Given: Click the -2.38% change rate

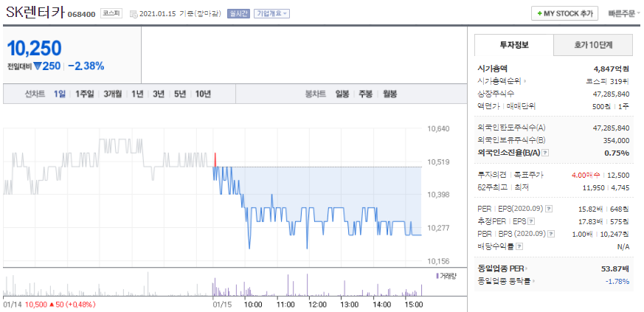Looking at the screenshot, I should click(86, 66).
